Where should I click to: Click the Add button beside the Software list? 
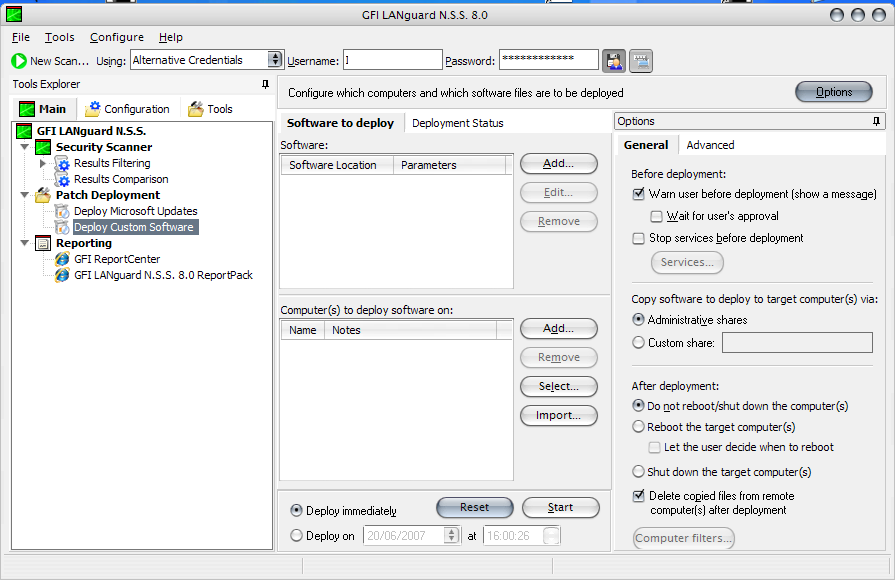(x=559, y=164)
